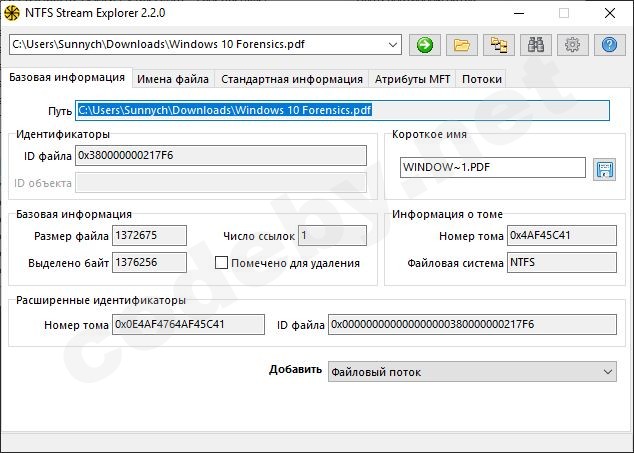
Task: Click the 'ID файла' field 0x380000000217F6
Action: pos(221,156)
